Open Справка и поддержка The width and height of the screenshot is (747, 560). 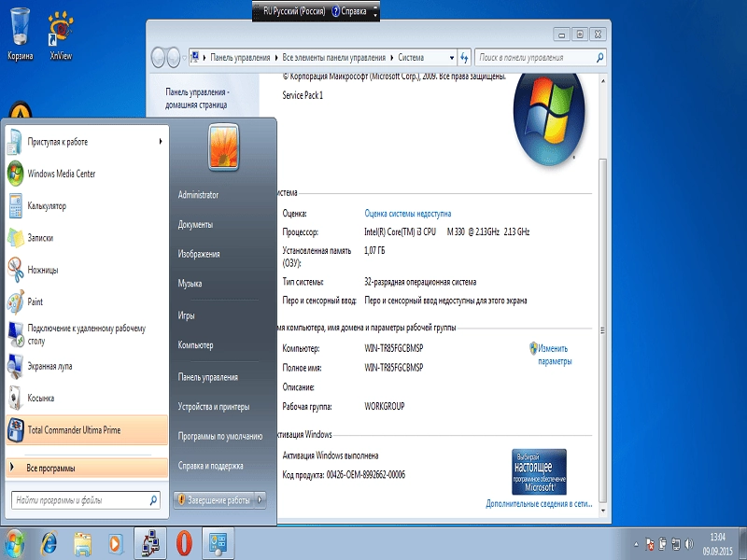tap(211, 465)
